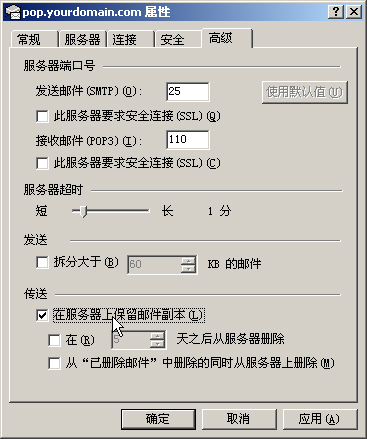This screenshot has height=439, width=367.
Task: Click spinner down arrow for KB split size
Action: point(189,269)
